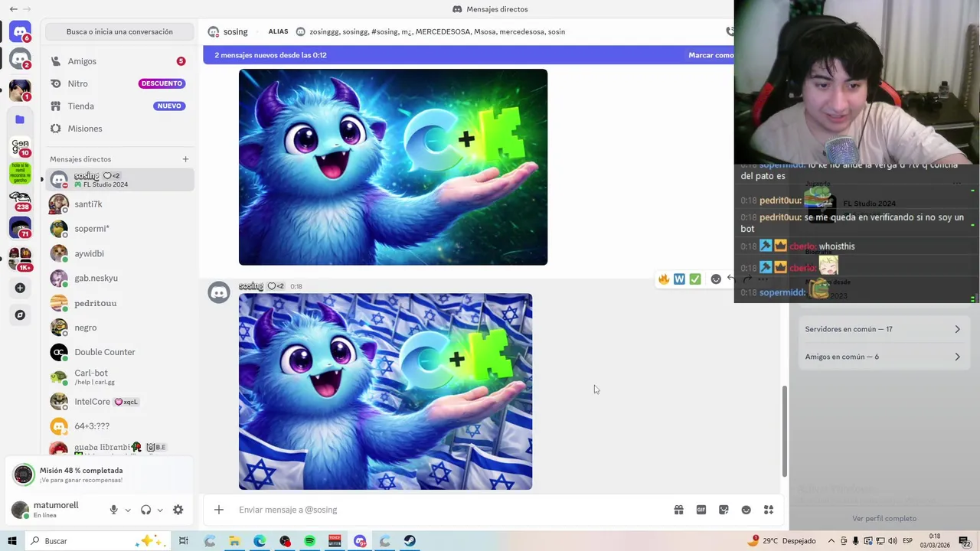The width and height of the screenshot is (980, 551).
Task: Open weather widget 29°C Despejado
Action: [782, 541]
